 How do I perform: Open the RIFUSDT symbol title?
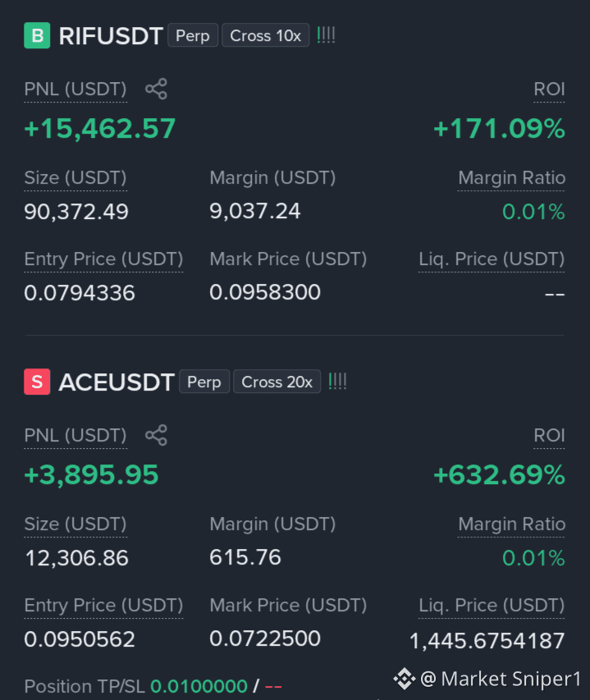(111, 36)
